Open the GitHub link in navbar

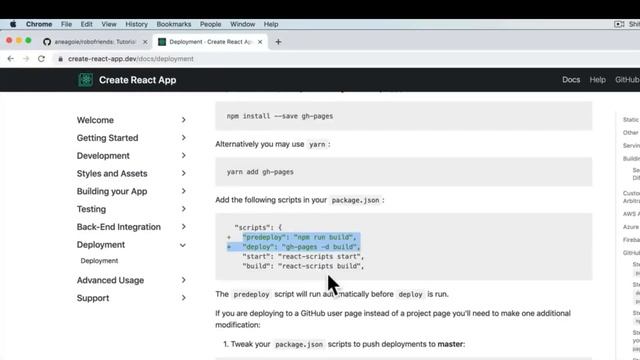click(627, 80)
